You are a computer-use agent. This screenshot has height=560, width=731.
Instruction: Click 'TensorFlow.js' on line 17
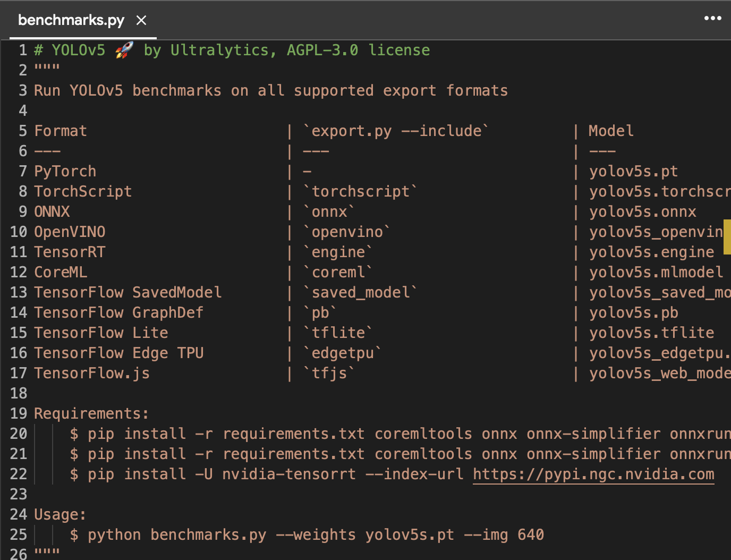(x=92, y=373)
